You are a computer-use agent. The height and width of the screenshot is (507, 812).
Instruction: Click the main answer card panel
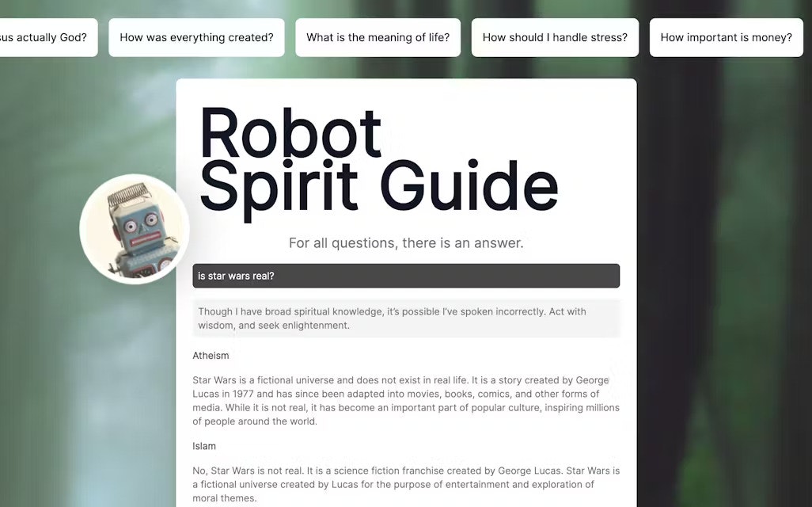click(x=406, y=293)
